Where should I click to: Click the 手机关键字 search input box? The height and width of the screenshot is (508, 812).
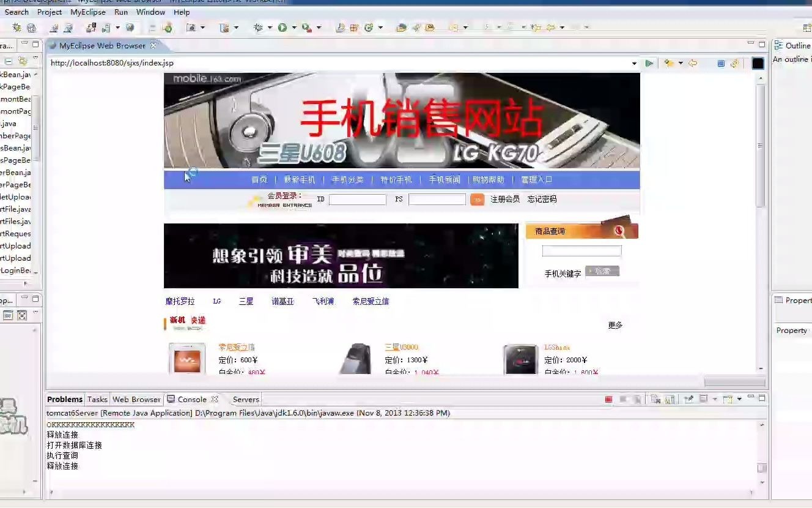point(581,251)
